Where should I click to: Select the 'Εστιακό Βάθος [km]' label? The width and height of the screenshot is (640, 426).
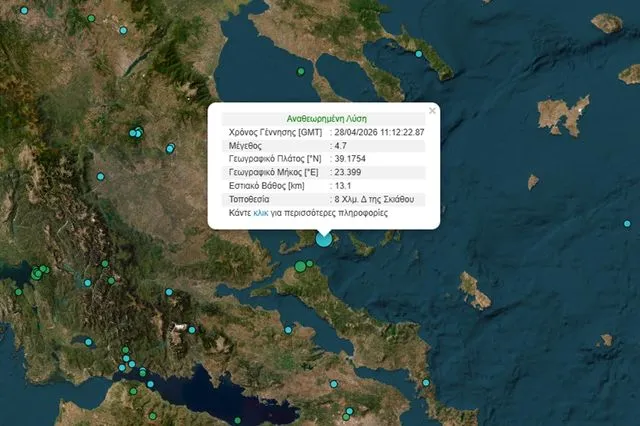(267, 186)
